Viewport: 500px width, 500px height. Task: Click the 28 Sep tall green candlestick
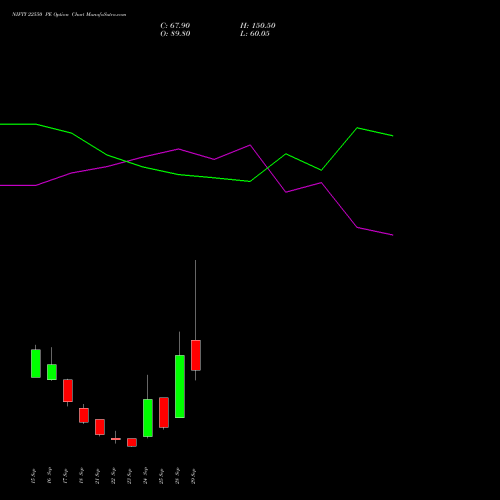pyautogui.click(x=180, y=386)
